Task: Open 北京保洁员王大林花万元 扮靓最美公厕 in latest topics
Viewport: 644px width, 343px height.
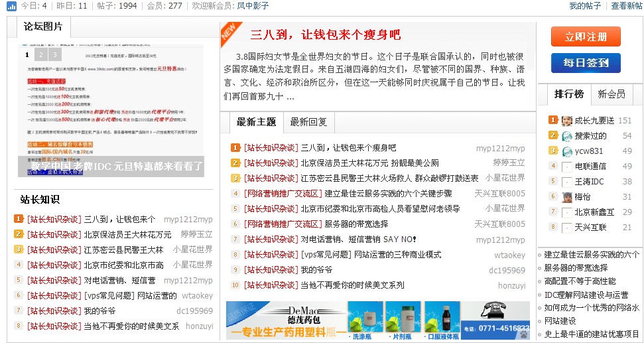Action: [369, 163]
